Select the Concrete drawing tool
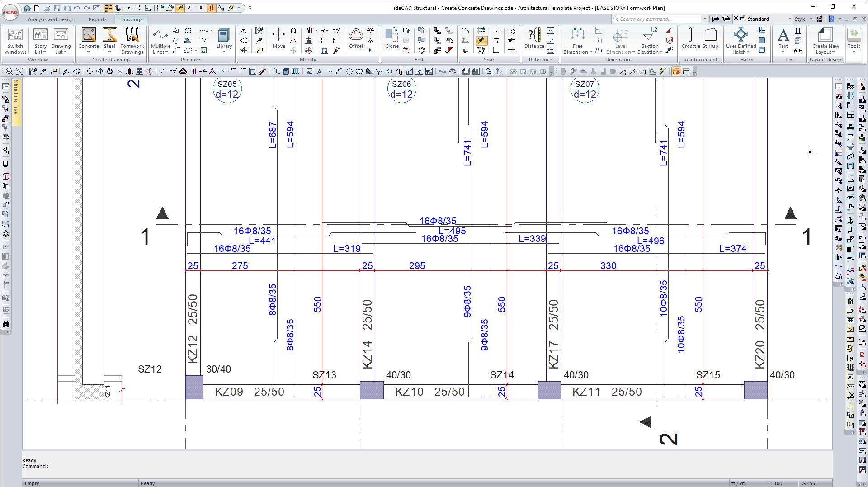 pos(88,41)
